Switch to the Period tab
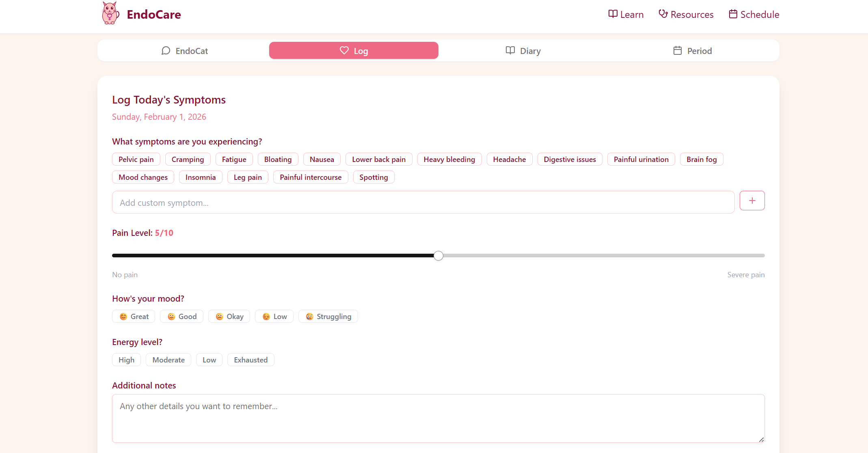Viewport: 868px width, 453px height. pyautogui.click(x=692, y=51)
